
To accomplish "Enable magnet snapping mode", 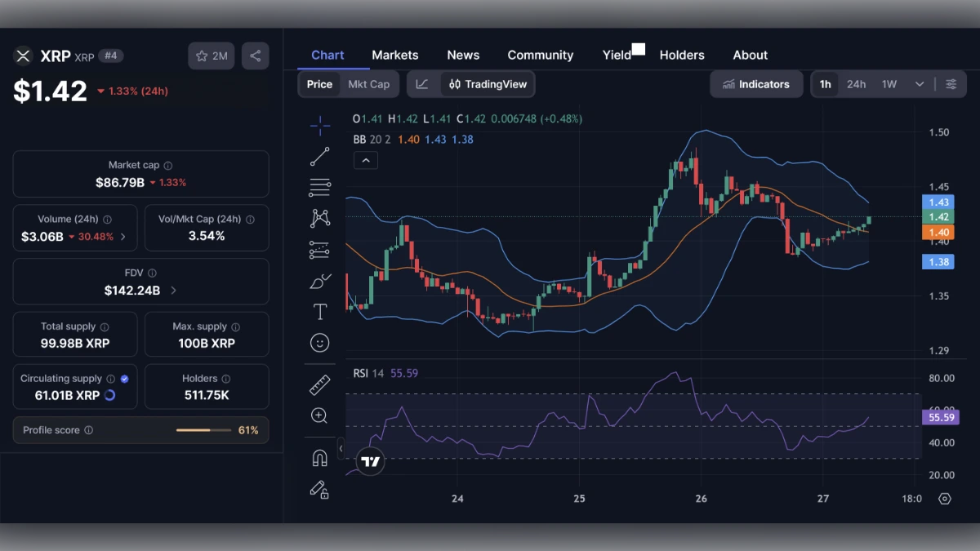I will pyautogui.click(x=319, y=457).
